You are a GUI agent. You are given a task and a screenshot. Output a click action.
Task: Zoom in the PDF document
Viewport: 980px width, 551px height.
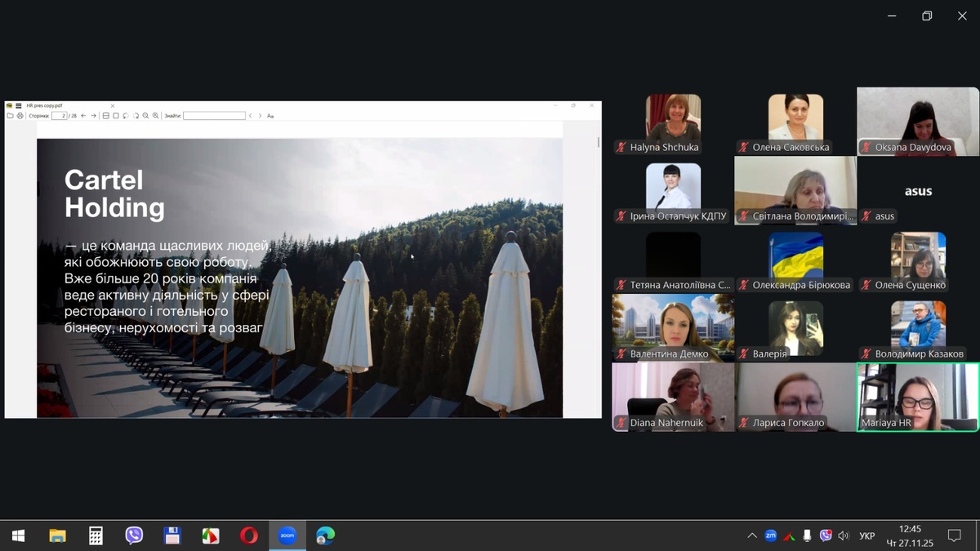click(155, 116)
